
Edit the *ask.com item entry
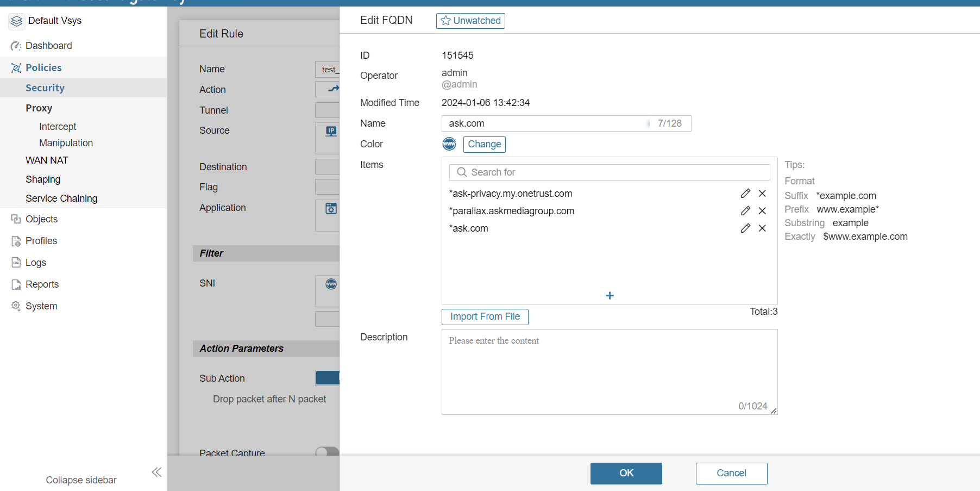tap(745, 228)
